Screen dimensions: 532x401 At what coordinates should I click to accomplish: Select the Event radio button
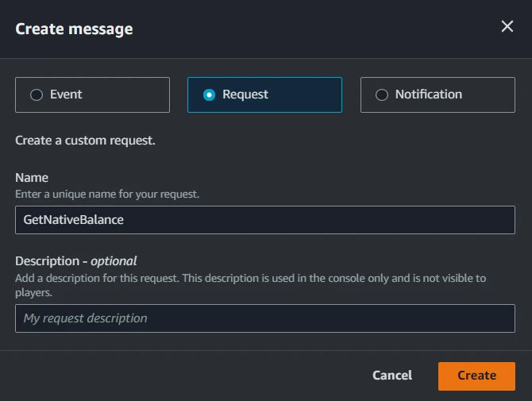click(x=36, y=95)
